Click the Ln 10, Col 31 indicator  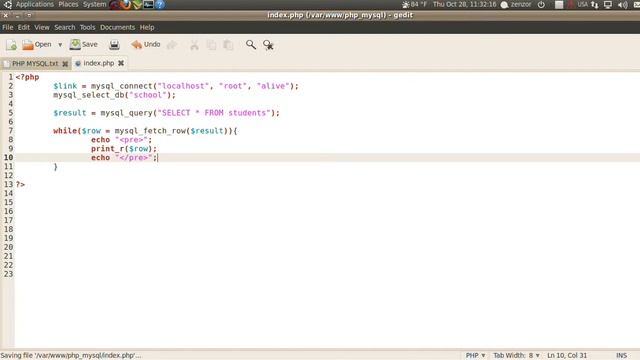(567, 356)
